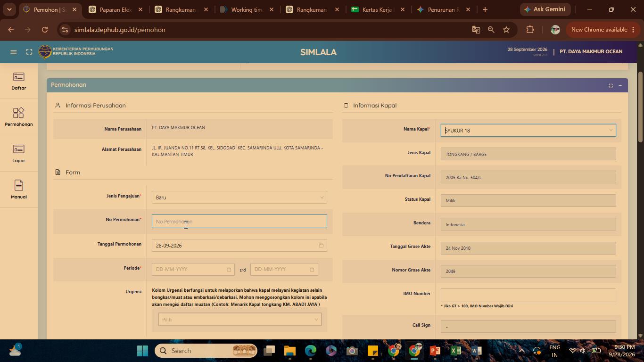The height and width of the screenshot is (362, 644).
Task: Expand the Urgensi Pilih dropdown
Action: click(240, 320)
